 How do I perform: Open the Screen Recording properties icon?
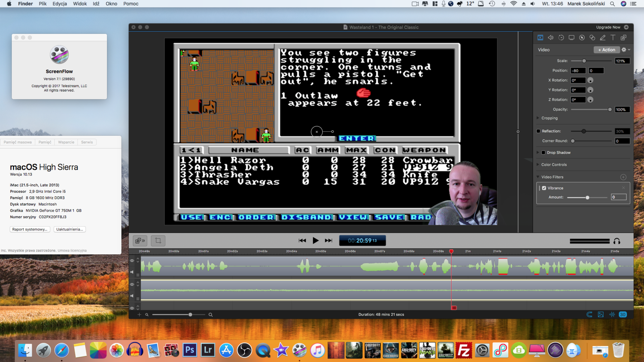tap(571, 37)
